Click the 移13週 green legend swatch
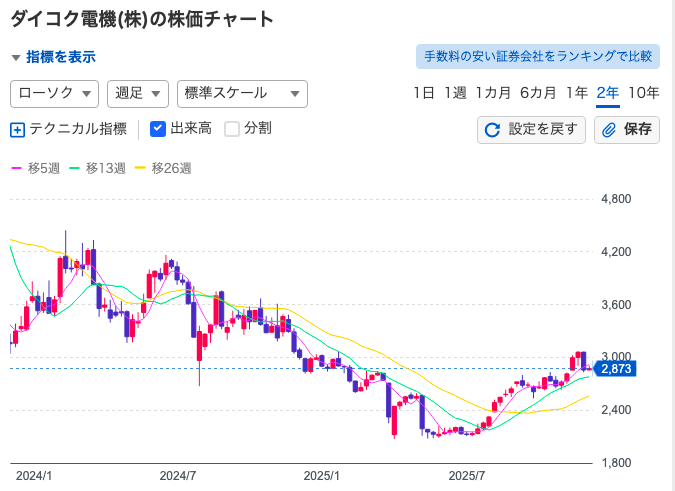 pos(74,168)
